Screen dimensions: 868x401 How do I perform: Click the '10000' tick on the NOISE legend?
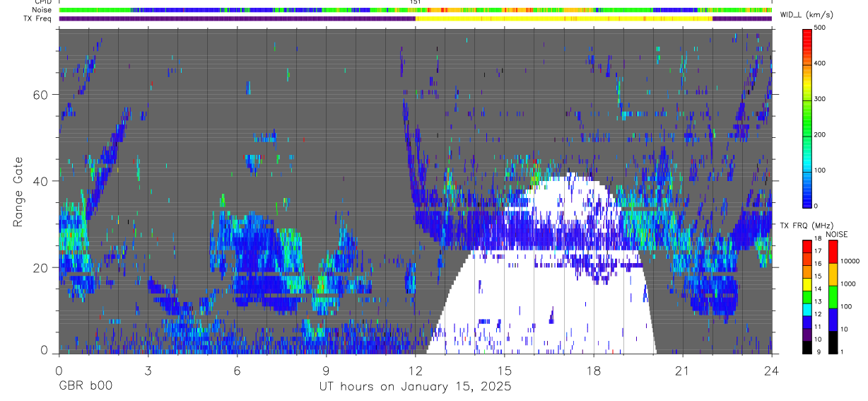(x=850, y=262)
